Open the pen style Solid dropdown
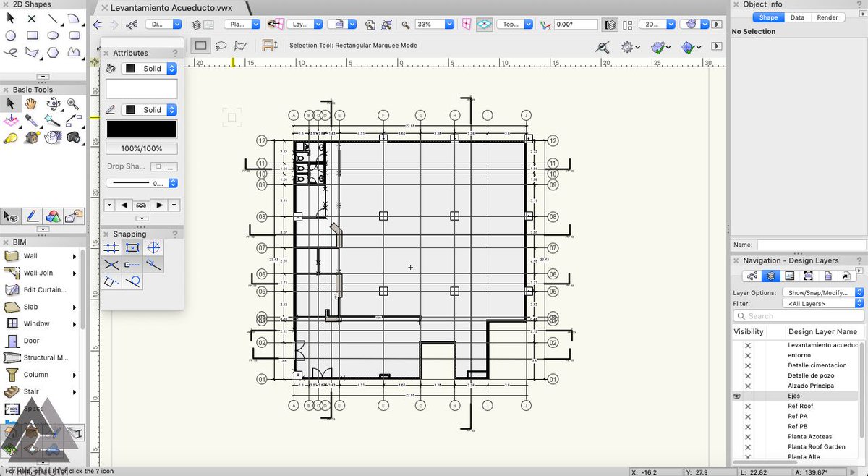 [149, 109]
